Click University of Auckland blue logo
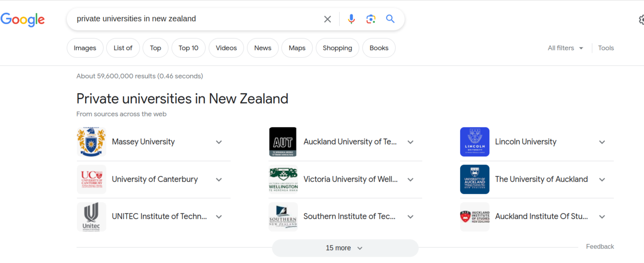The height and width of the screenshot is (263, 644). click(x=475, y=179)
